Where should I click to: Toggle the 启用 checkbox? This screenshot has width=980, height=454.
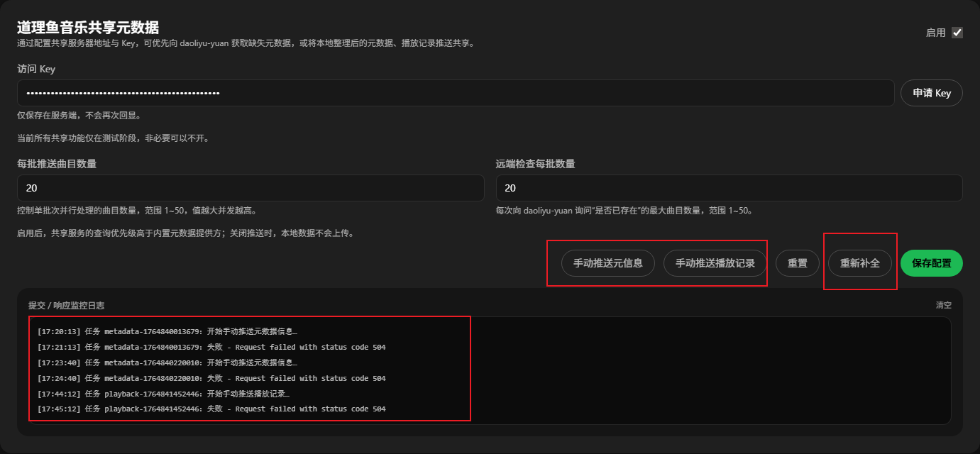click(957, 33)
